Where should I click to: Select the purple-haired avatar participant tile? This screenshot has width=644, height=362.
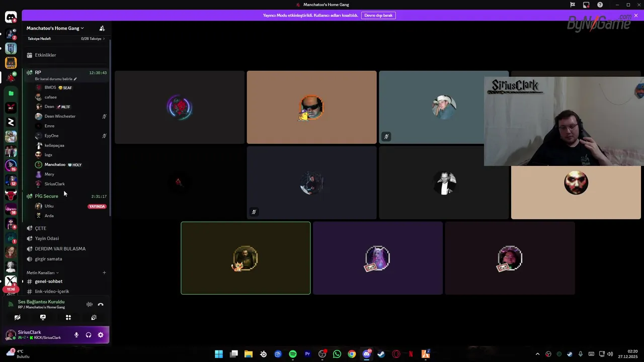[x=378, y=258]
